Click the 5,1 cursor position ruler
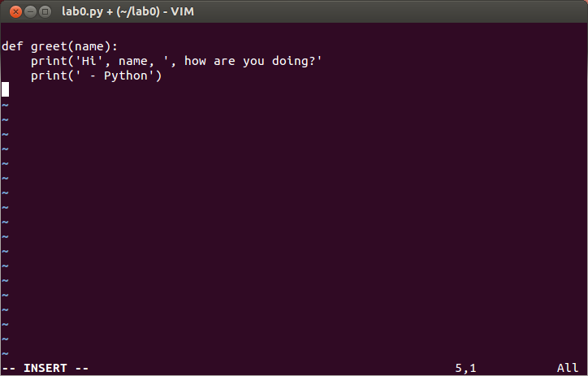The width and height of the screenshot is (588, 376). pos(465,368)
